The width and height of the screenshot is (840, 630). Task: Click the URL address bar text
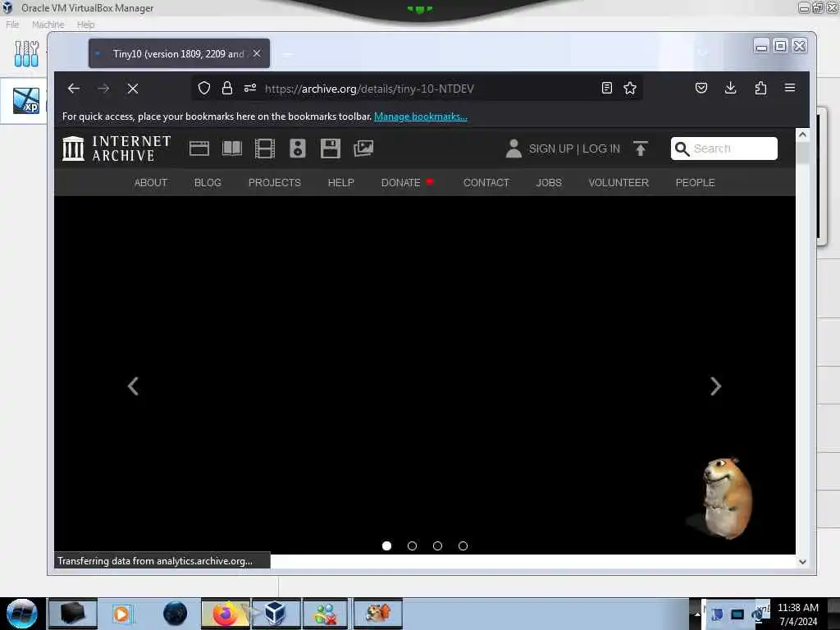click(369, 89)
